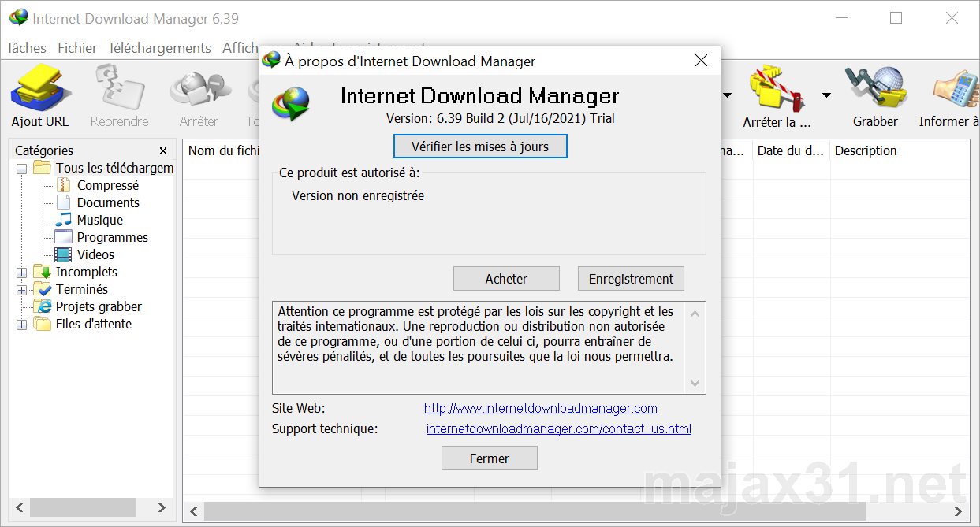Click download list left scroll arrow

pos(194,512)
